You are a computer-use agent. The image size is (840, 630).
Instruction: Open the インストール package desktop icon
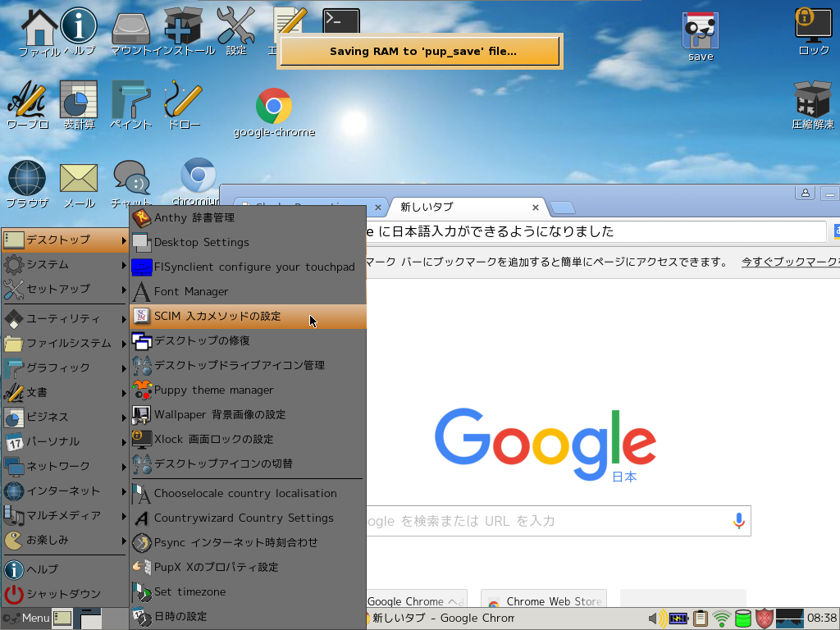pos(183,32)
